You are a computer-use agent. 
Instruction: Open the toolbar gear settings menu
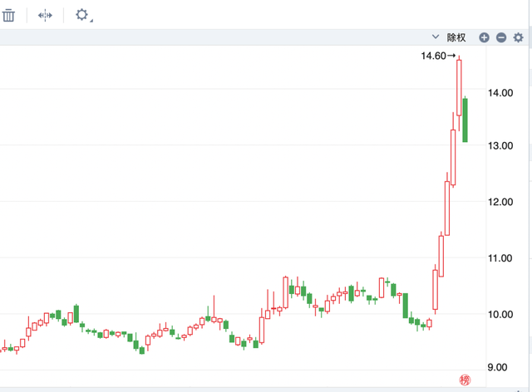82,15
